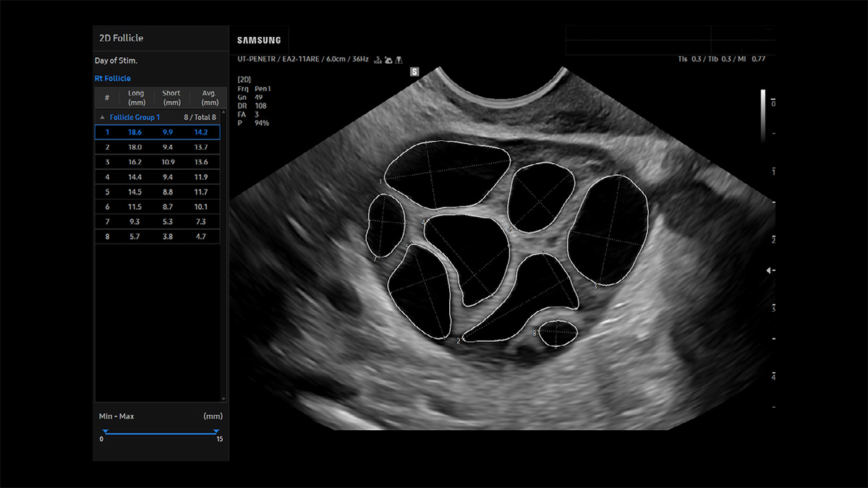Click the Rt Follicle label

[x=113, y=78]
